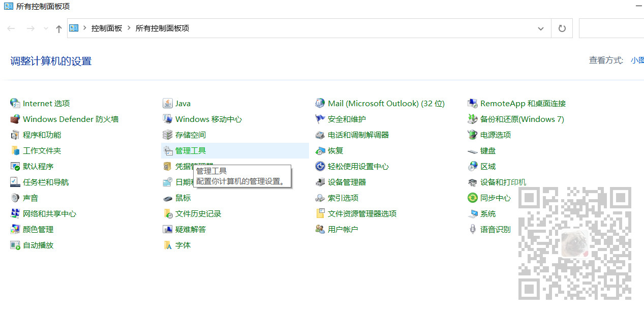
Task: Click 所有控制面板项 breadcrumb in address bar
Action: tap(162, 28)
